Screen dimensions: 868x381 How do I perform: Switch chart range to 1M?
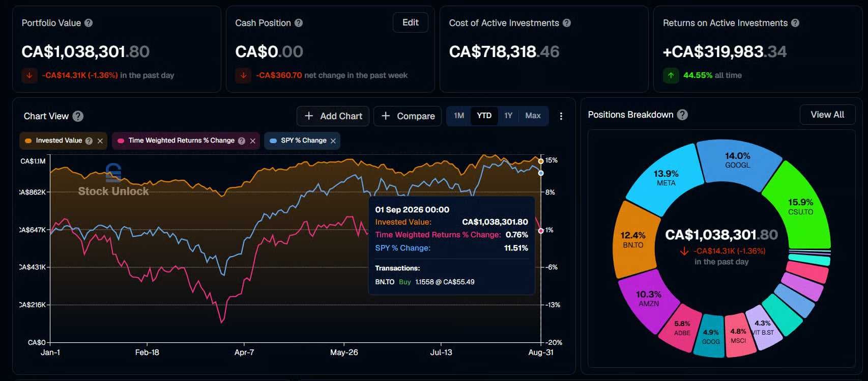point(459,116)
